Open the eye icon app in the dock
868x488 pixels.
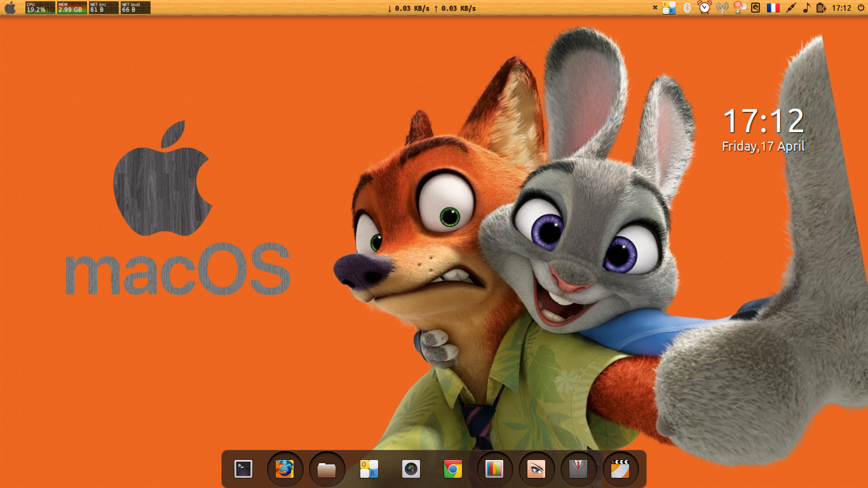coord(536,469)
